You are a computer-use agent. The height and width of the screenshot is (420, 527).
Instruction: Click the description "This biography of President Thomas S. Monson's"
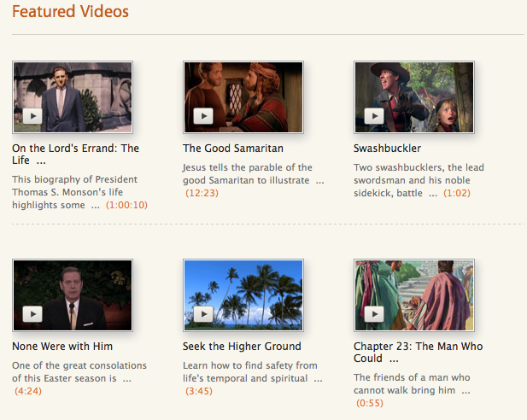pyautogui.click(x=74, y=192)
